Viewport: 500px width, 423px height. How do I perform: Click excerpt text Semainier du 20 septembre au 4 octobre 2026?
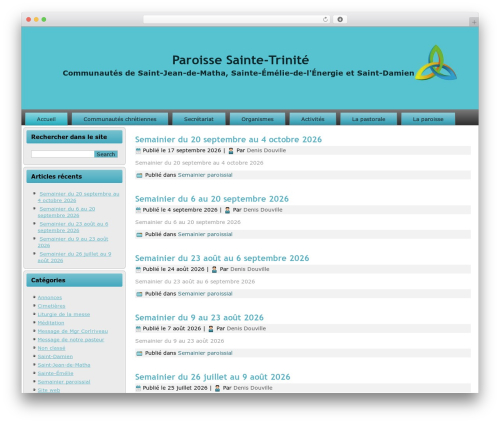[x=199, y=163]
